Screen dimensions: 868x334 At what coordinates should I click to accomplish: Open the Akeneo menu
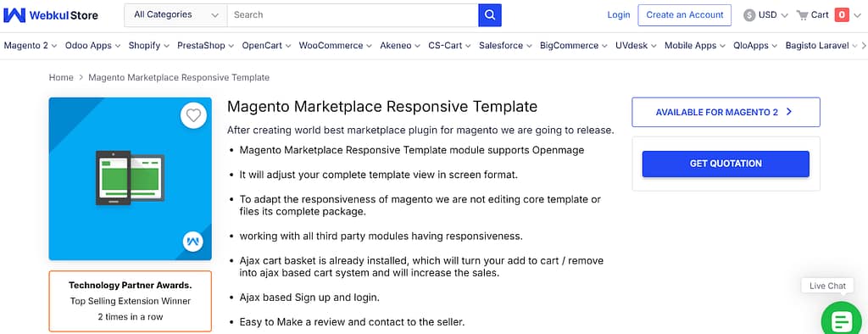coord(400,46)
